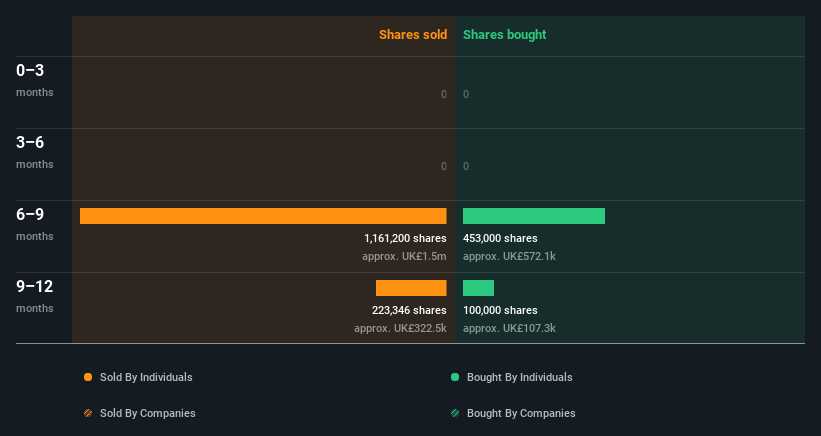Click the orange 9–12 months shares sold bar
821x436 pixels.
[411, 288]
